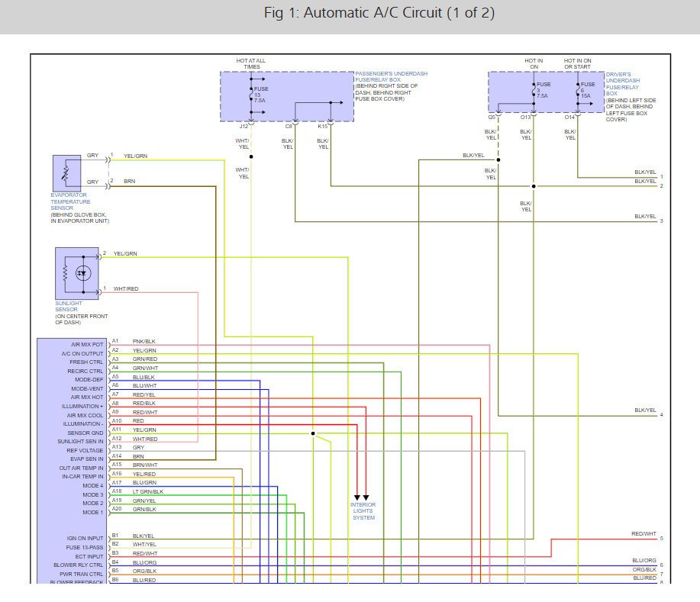
Task: Click the LT GRN/BLK wire label at A18
Action: (x=148, y=491)
